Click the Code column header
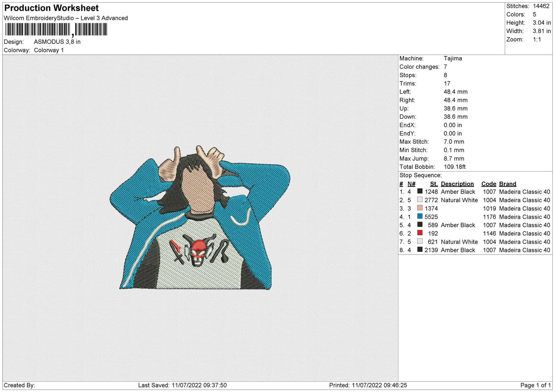The width and height of the screenshot is (555, 392). point(489,184)
